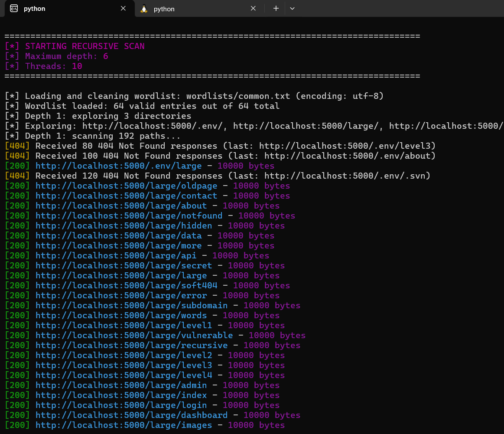Click the 'Loading and cleaning wordlist' line
Screen dimensions: 504x434
point(194,96)
